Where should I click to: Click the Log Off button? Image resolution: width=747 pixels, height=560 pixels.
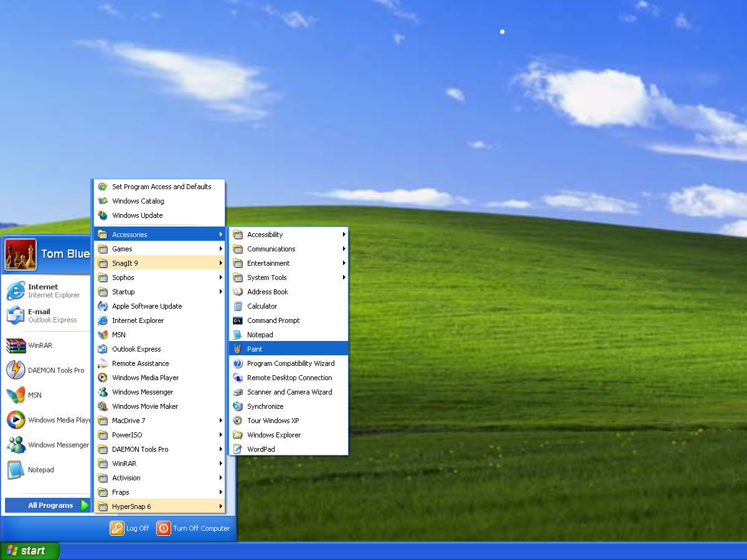[130, 528]
